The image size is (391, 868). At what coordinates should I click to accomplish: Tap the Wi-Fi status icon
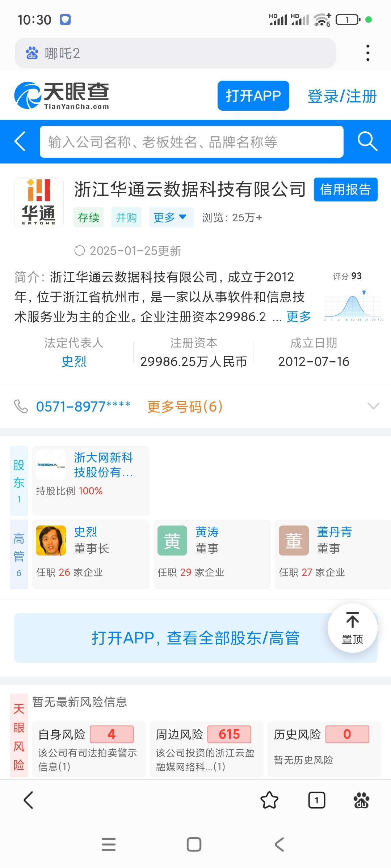pyautogui.click(x=321, y=20)
